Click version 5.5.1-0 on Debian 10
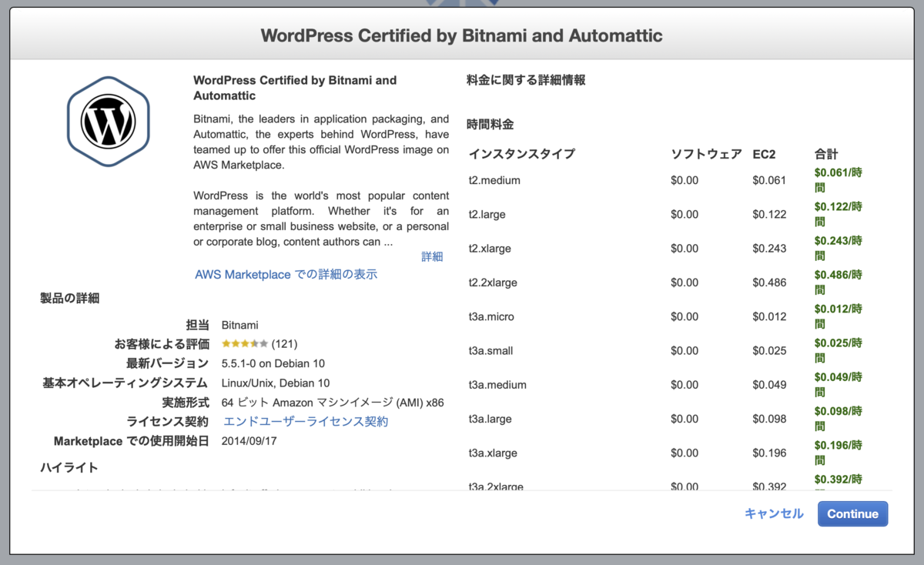 pyautogui.click(x=273, y=363)
